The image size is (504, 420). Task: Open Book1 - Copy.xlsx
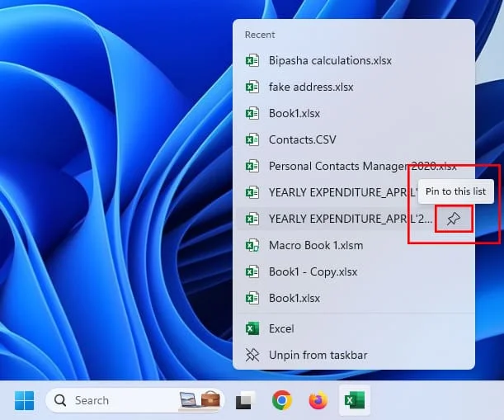[x=354, y=271]
